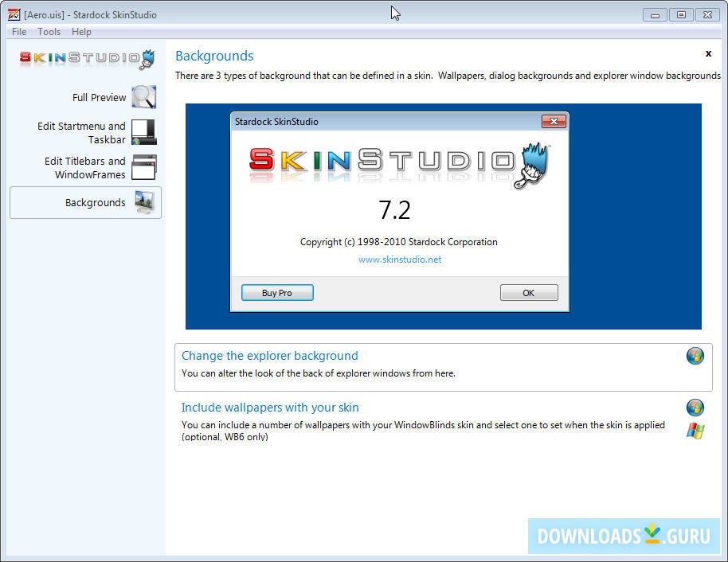The image size is (728, 562).
Task: Click the Edit Titlebars and WindowFrames icon
Action: point(144,167)
